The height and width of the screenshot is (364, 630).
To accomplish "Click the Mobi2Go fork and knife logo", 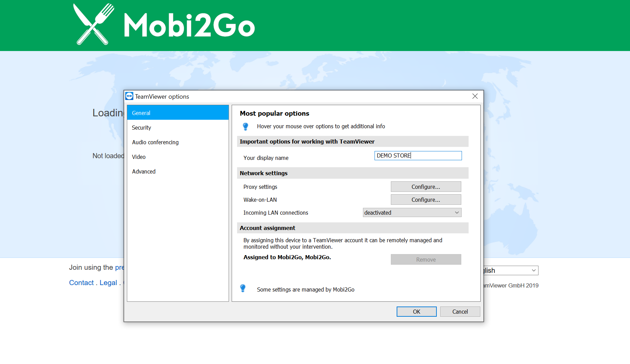I will tap(94, 24).
